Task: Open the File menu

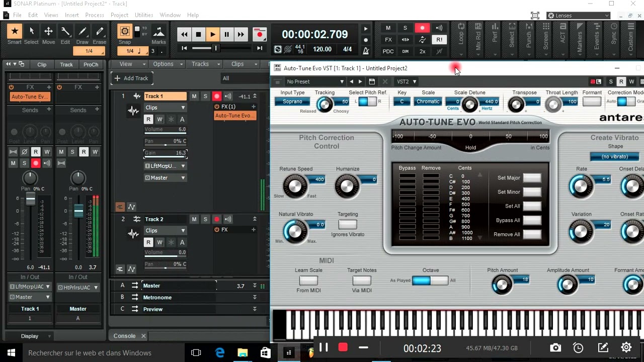Action: coord(17,15)
